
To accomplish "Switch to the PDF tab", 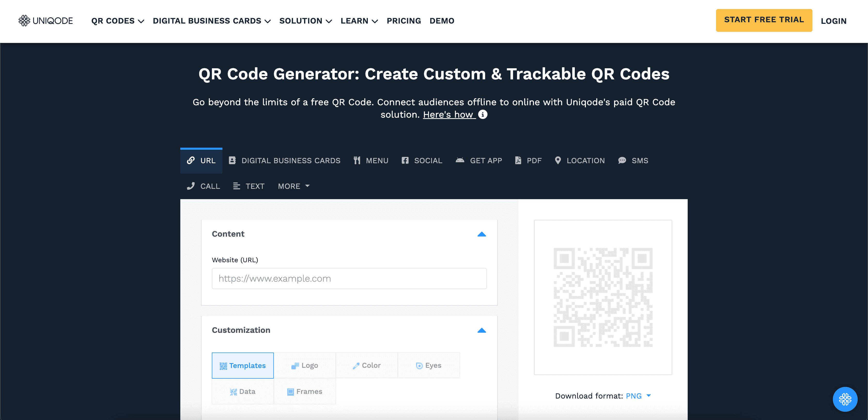I will tap(528, 161).
